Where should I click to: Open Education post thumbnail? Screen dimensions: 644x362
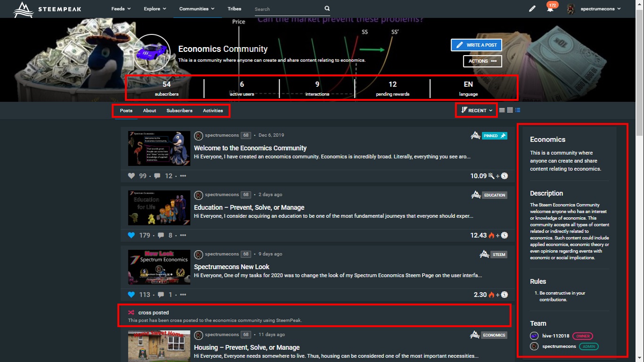click(159, 207)
